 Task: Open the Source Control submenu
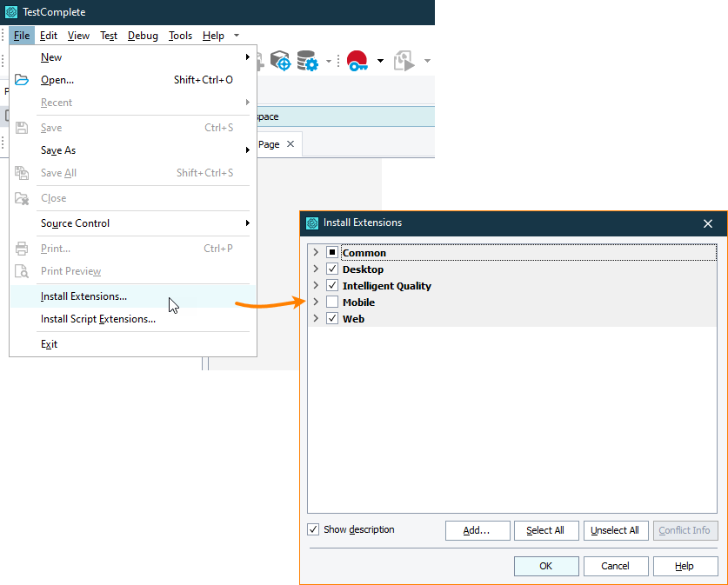pos(133,223)
